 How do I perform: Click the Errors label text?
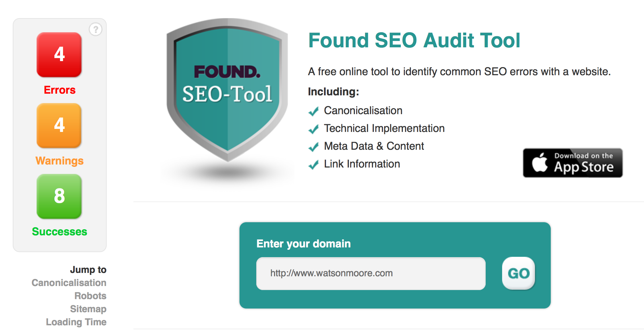60,90
